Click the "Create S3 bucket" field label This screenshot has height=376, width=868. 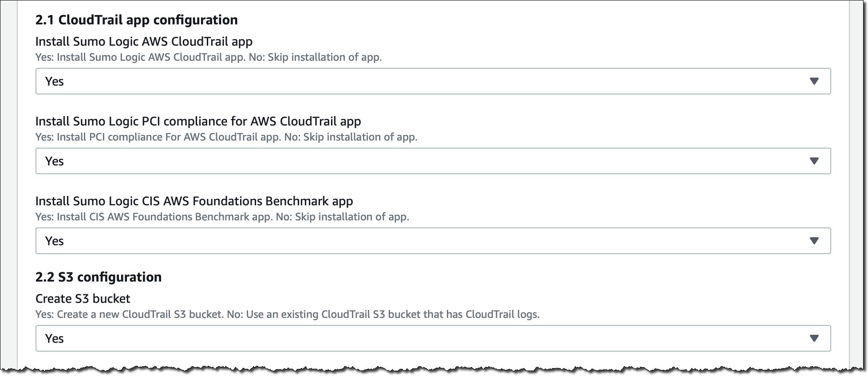[x=83, y=299]
